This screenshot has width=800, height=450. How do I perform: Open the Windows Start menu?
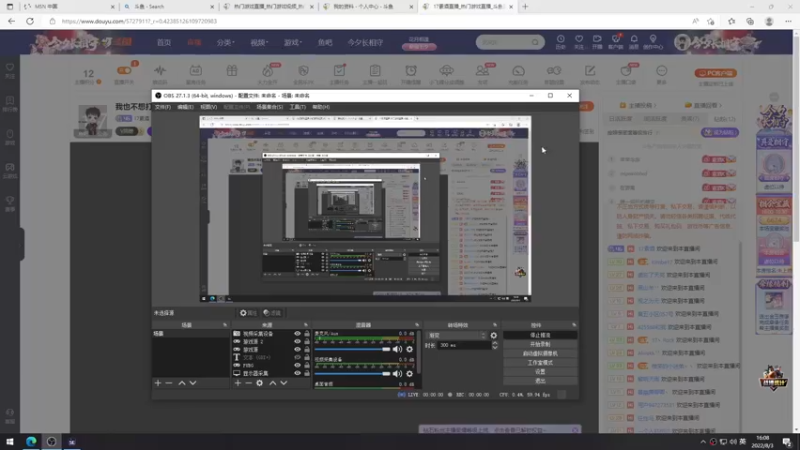coord(10,441)
